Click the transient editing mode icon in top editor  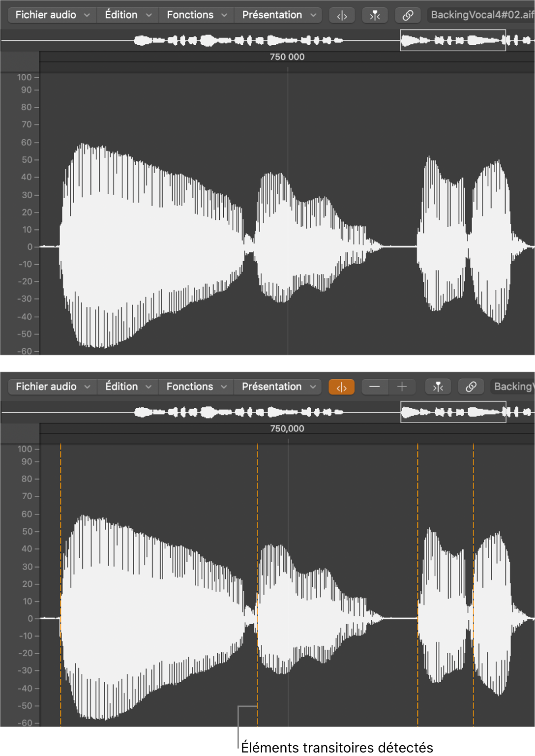[342, 15]
